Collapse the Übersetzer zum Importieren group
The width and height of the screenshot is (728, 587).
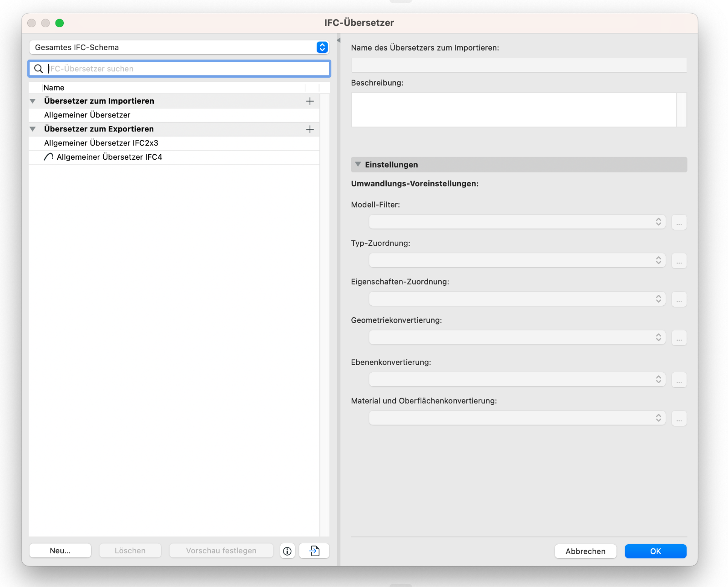click(33, 101)
